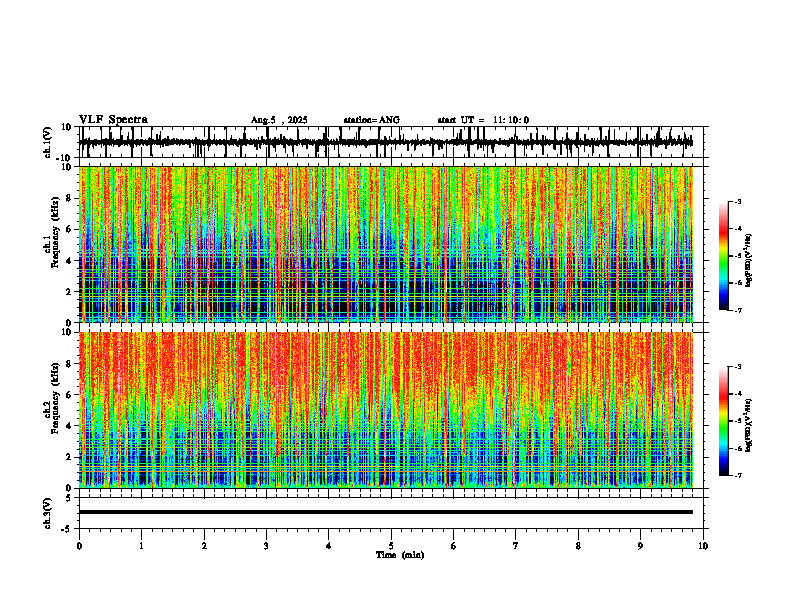Click the ch.2 spectrogram color scale bar
792x612 pixels.
[x=723, y=421]
